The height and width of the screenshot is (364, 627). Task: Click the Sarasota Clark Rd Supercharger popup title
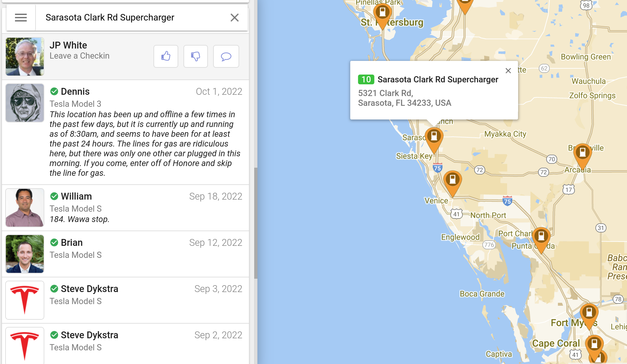click(x=438, y=79)
